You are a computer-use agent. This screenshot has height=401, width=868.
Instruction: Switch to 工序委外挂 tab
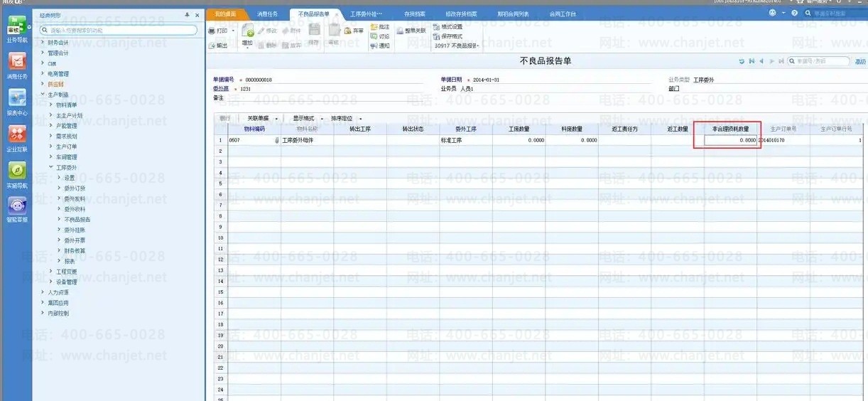point(366,14)
